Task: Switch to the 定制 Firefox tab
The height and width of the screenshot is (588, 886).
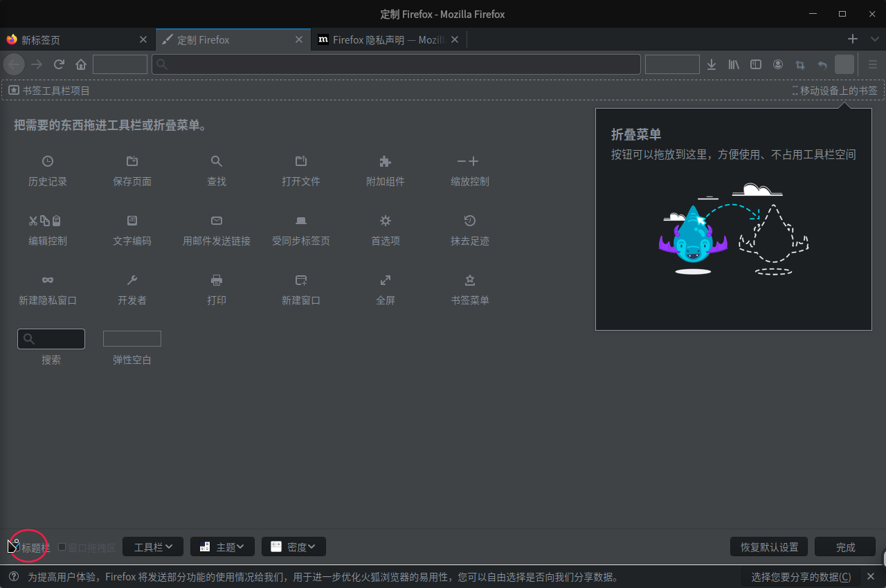Action: pos(233,39)
